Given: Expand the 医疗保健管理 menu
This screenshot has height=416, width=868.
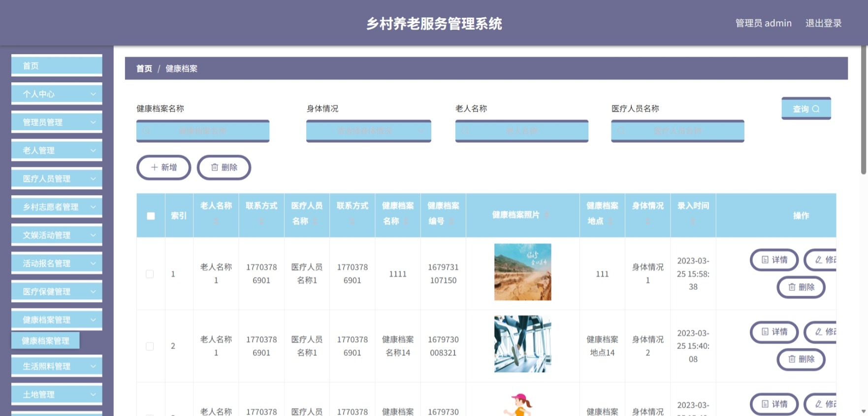Looking at the screenshot, I should pos(57,291).
